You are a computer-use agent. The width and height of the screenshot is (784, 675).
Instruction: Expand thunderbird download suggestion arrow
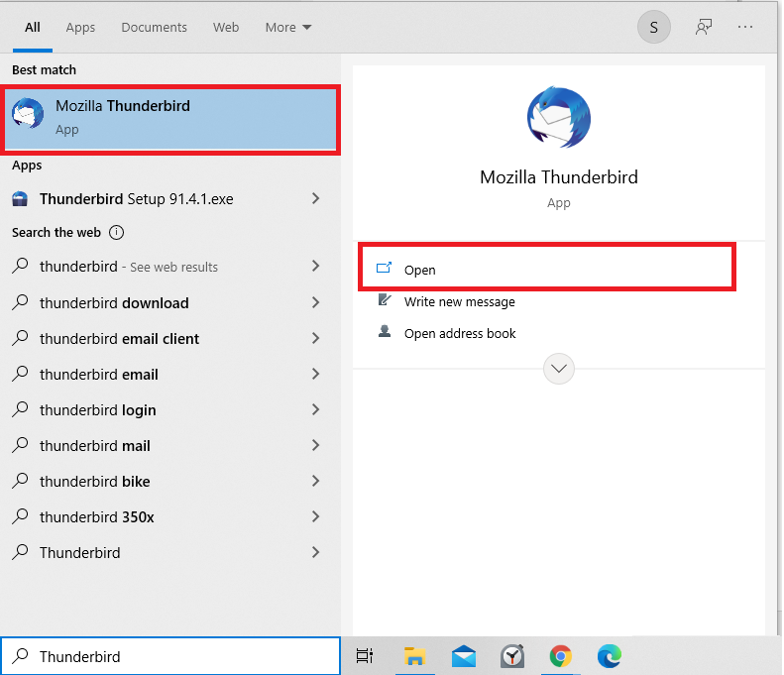(315, 302)
